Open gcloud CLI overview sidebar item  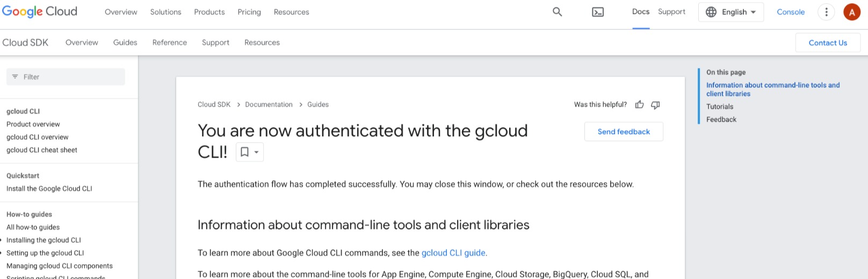pos(38,137)
